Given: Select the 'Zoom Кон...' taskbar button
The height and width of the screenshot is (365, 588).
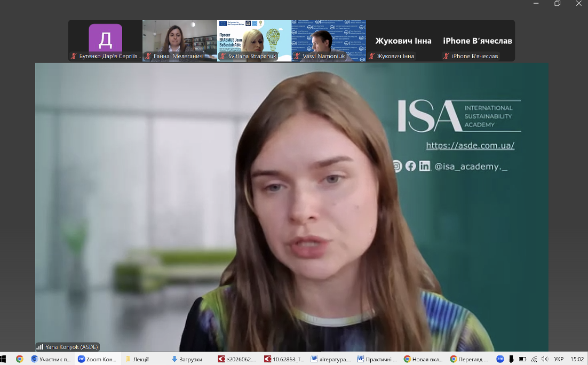Looking at the screenshot, I should tap(97, 359).
